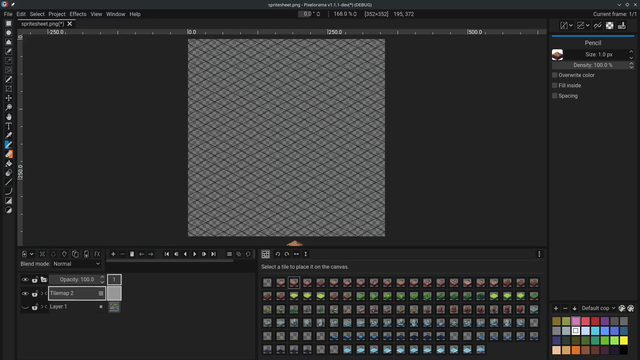
Task: Select the Zoom magnifier tool
Action: point(9,107)
